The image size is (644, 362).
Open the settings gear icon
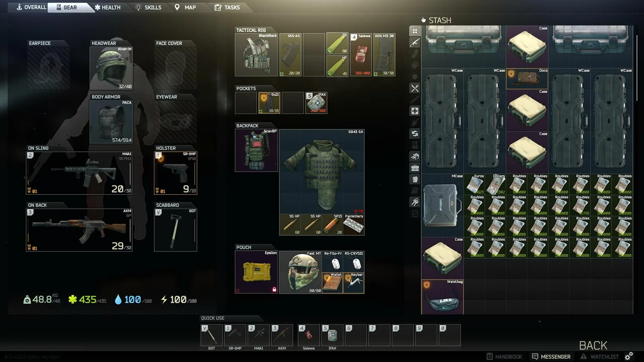pyautogui.click(x=629, y=356)
